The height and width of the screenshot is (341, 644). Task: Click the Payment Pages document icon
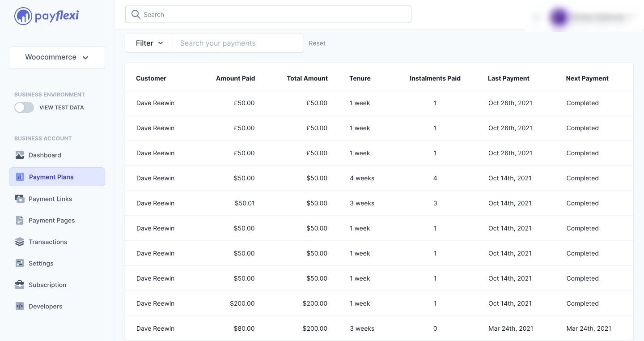coord(20,220)
